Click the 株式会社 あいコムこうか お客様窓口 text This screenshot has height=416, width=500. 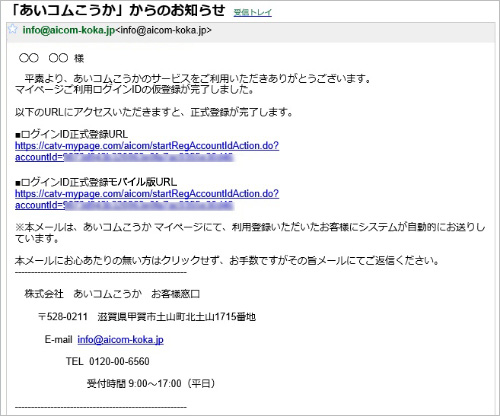point(112,294)
